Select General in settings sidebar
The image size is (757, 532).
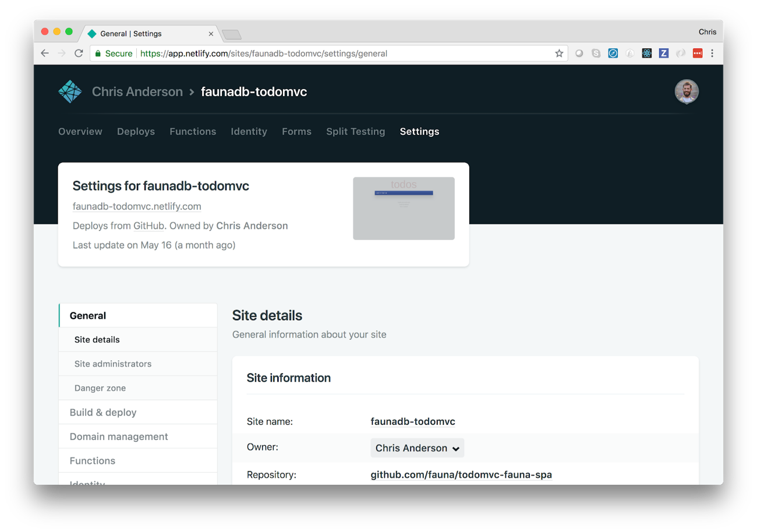[x=138, y=315]
